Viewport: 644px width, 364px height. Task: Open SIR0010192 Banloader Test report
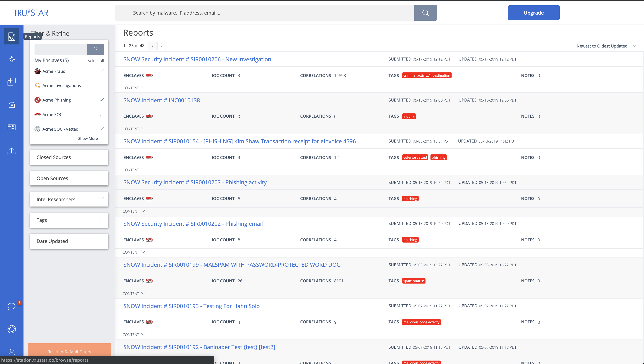[199, 347]
